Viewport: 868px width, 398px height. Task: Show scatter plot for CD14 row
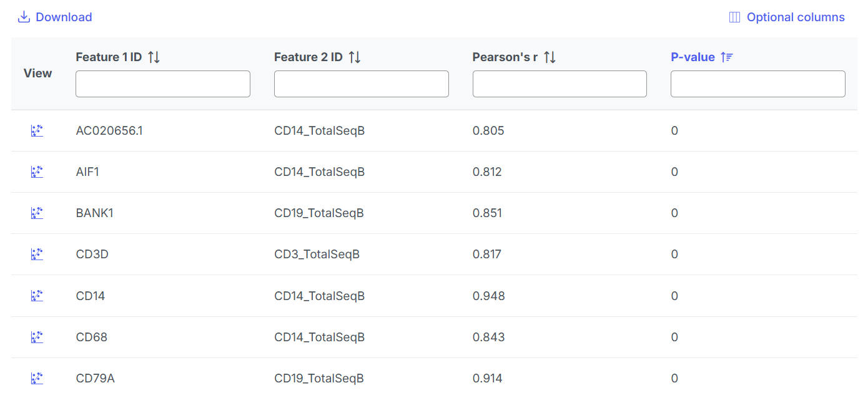pyautogui.click(x=37, y=296)
